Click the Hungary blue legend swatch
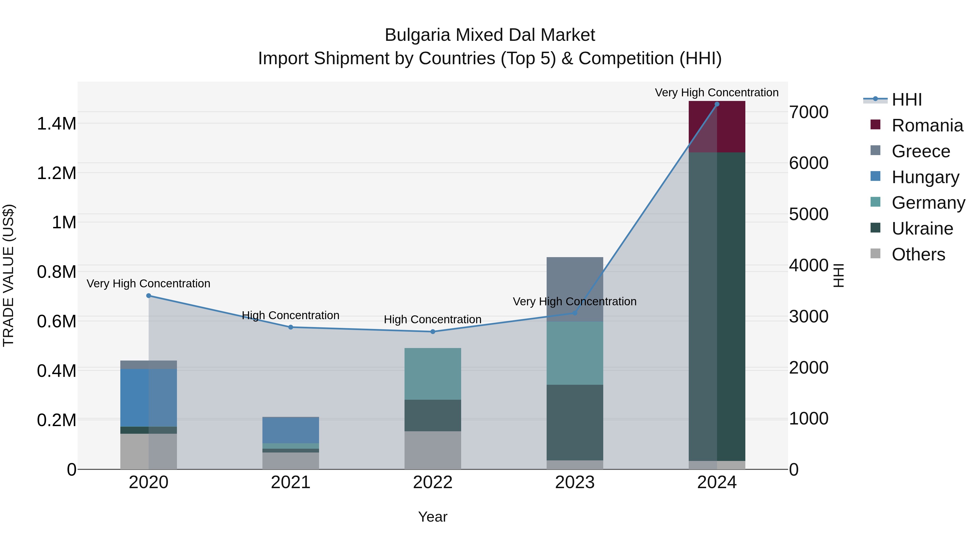The image size is (980, 551). 875,176
